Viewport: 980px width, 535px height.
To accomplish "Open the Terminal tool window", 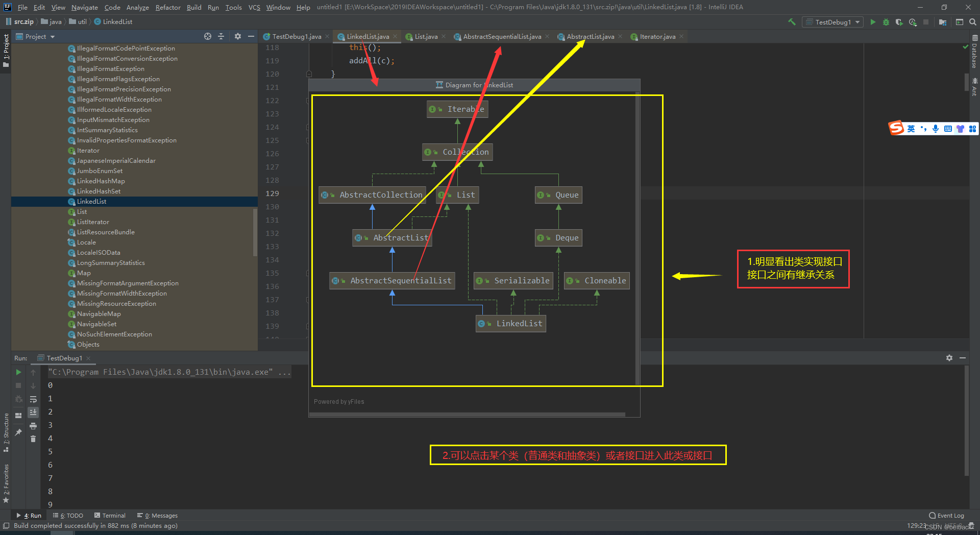I will 110,516.
